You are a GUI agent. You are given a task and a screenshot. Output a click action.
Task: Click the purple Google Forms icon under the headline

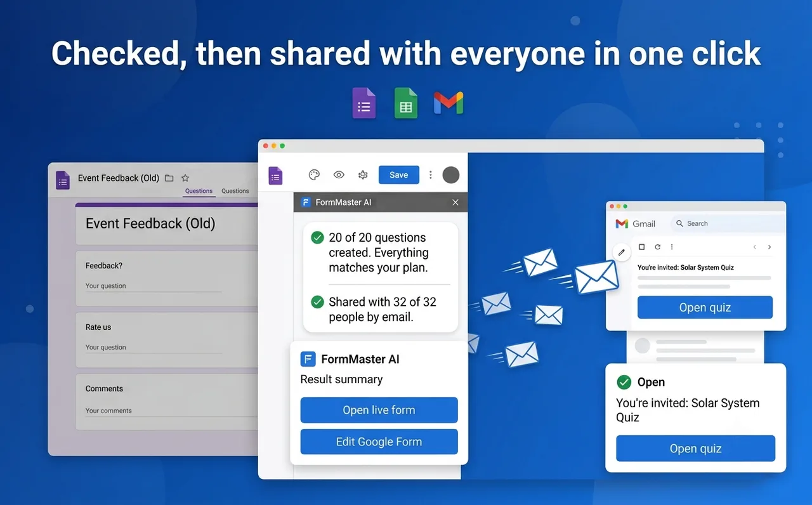point(364,103)
